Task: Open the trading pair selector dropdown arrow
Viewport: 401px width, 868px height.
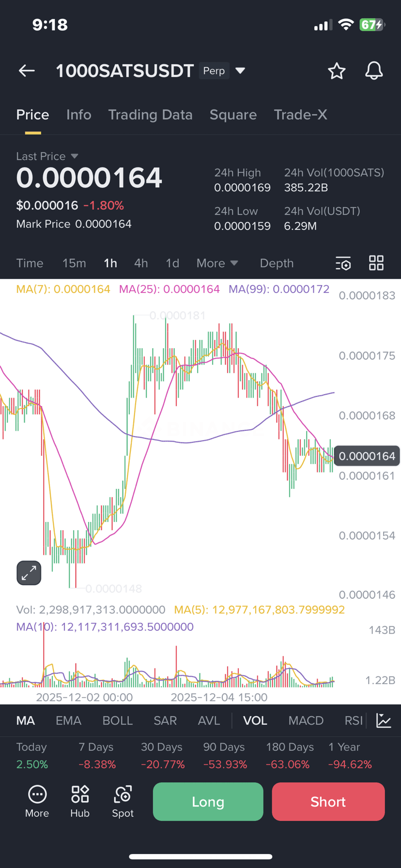Action: (240, 71)
